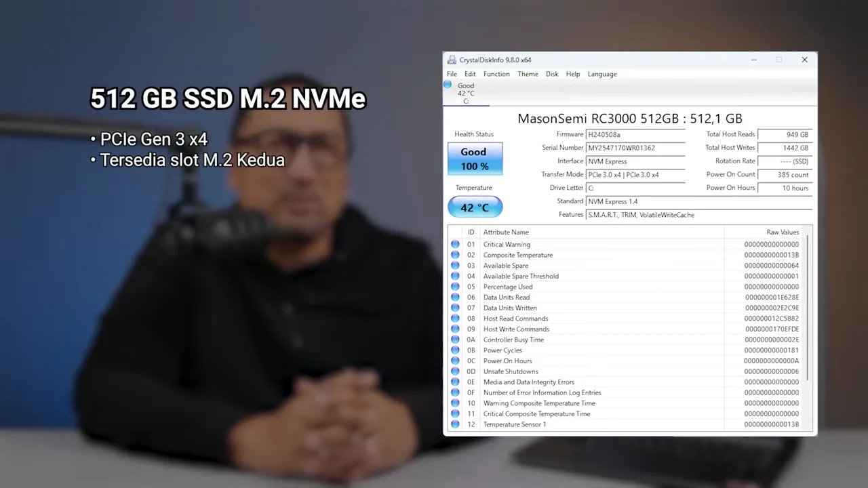Image resolution: width=868 pixels, height=488 pixels.
Task: Click the Transfer Mode field
Action: click(635, 175)
